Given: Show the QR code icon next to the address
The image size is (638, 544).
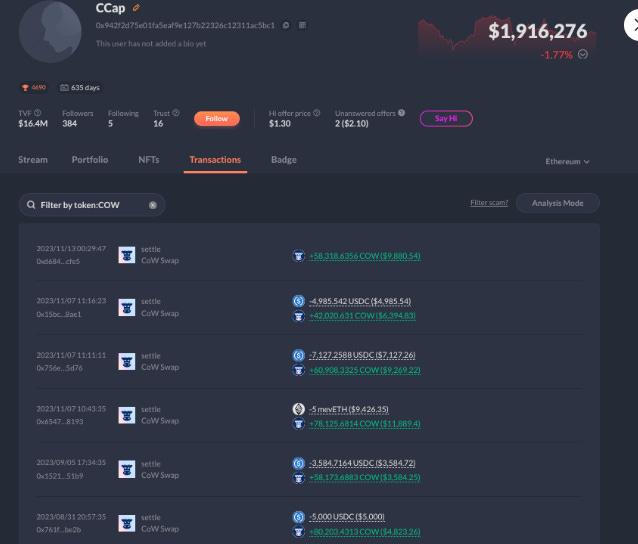Looking at the screenshot, I should (302, 25).
